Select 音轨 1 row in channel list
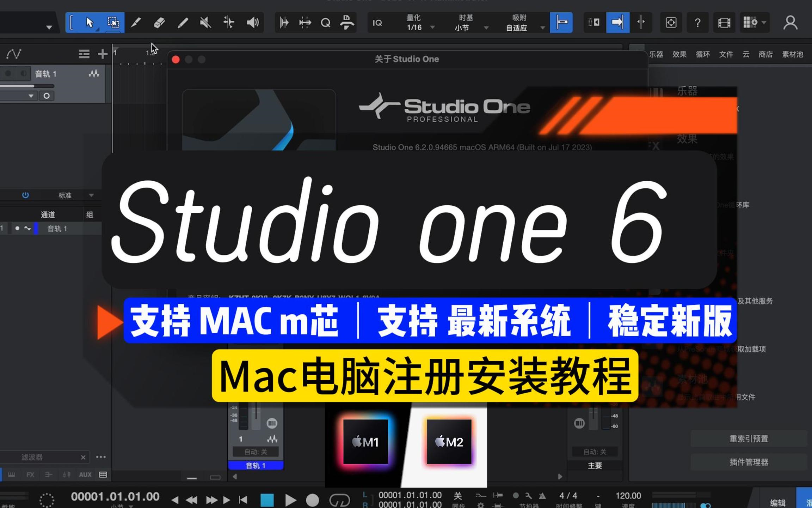812x508 pixels. point(51,229)
